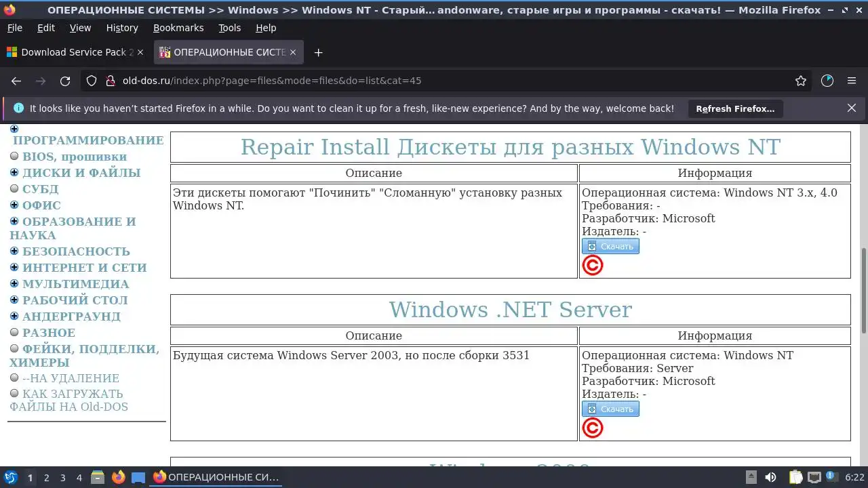Click the copyright icon under Windows .NET Server
This screenshot has width=868, height=488.
[x=593, y=428]
